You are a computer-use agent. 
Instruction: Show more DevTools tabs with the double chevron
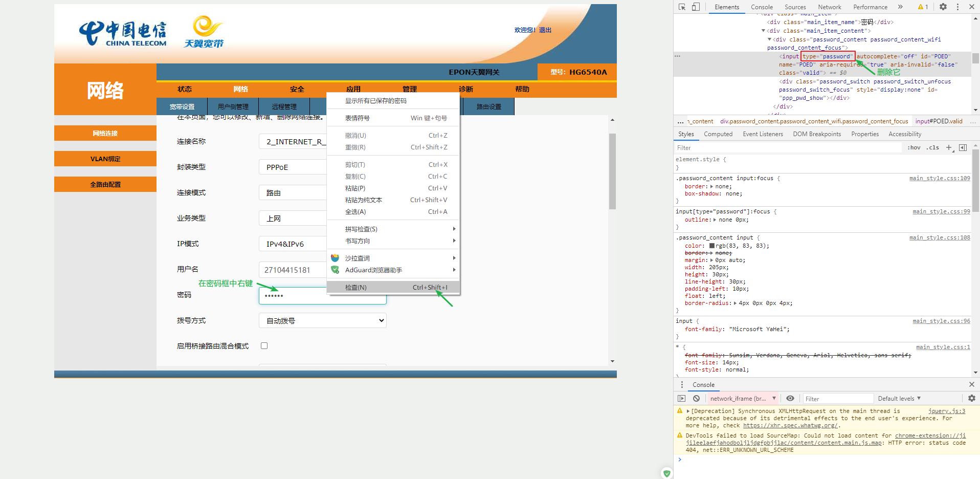click(900, 7)
